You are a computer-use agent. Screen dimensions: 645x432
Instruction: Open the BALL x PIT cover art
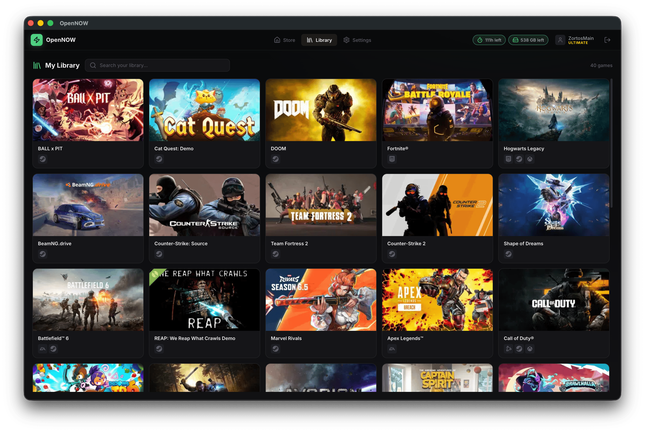click(x=88, y=110)
